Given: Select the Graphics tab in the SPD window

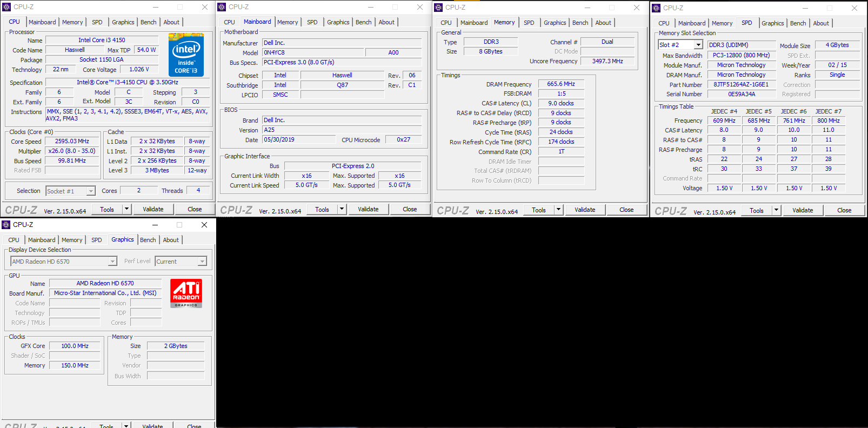Looking at the screenshot, I should (x=772, y=23).
